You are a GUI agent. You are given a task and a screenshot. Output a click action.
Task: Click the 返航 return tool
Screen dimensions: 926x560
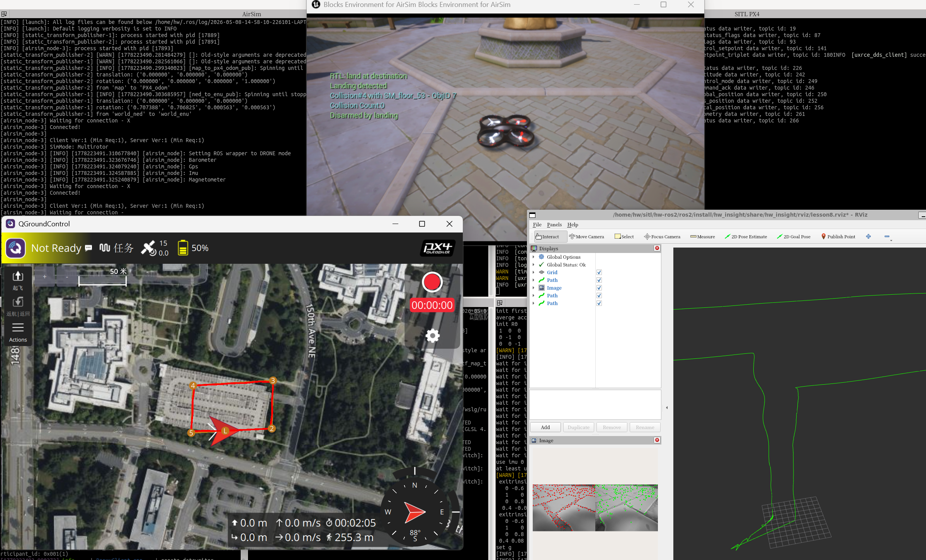tap(18, 307)
